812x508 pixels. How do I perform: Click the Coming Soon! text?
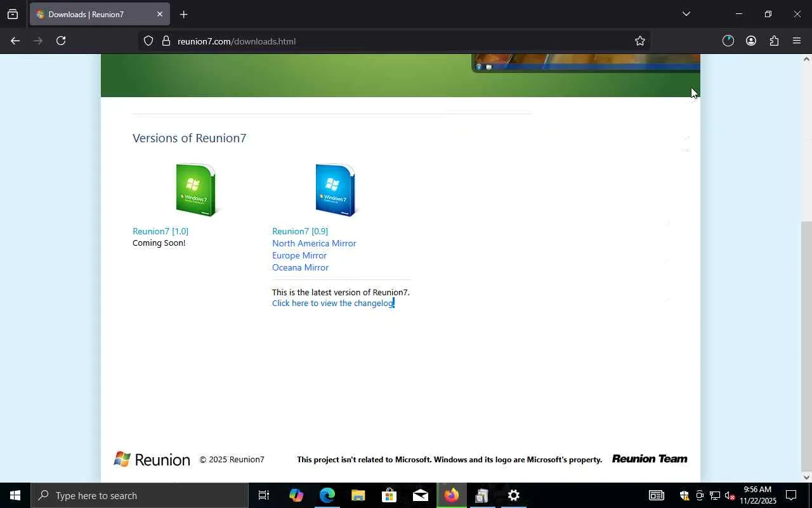coord(159,243)
